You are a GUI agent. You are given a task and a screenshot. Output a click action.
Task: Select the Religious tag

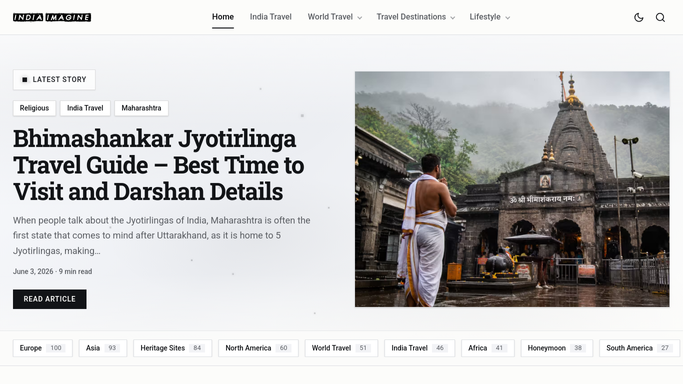pos(34,108)
